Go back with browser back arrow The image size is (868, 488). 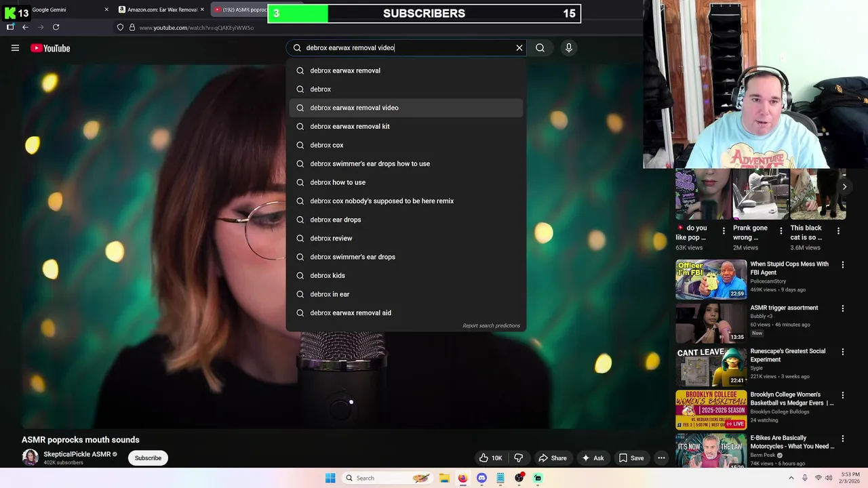pos(25,27)
